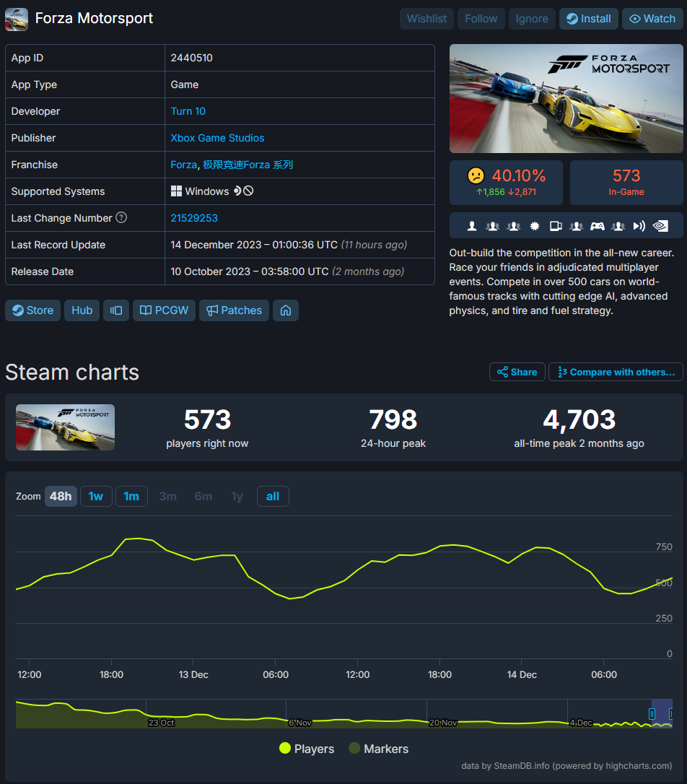687x784 pixels.
Task: Click the small game thumbnail in Steam charts
Action: tap(66, 427)
